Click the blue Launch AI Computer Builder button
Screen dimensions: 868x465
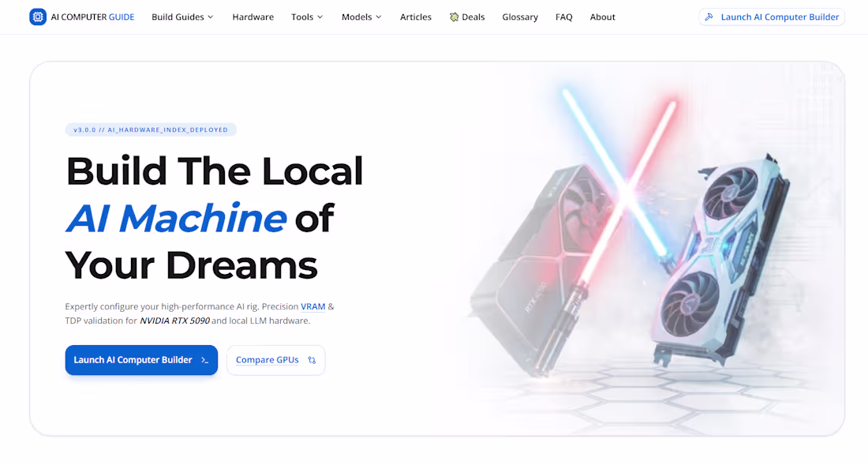coord(142,360)
